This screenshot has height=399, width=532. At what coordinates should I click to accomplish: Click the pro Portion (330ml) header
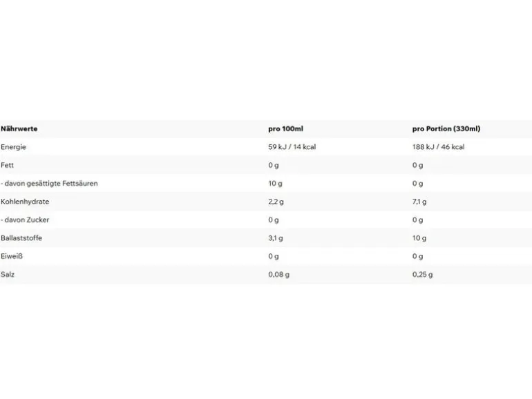coord(446,129)
